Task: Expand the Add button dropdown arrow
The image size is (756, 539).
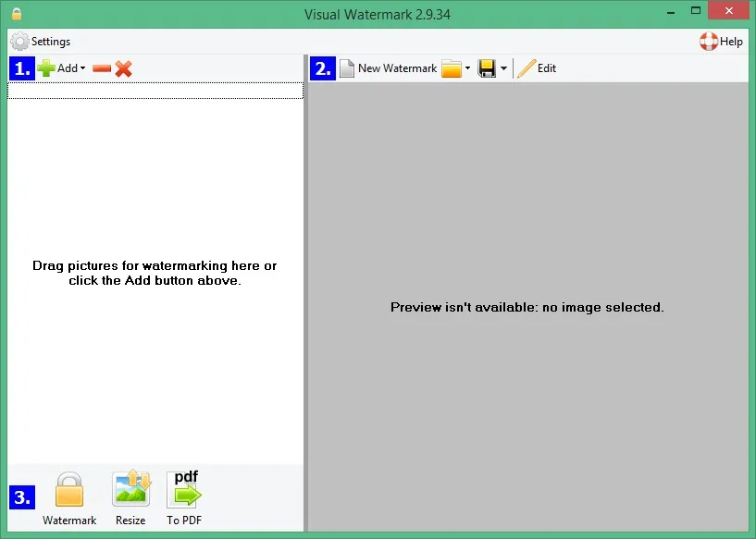Action: [83, 68]
